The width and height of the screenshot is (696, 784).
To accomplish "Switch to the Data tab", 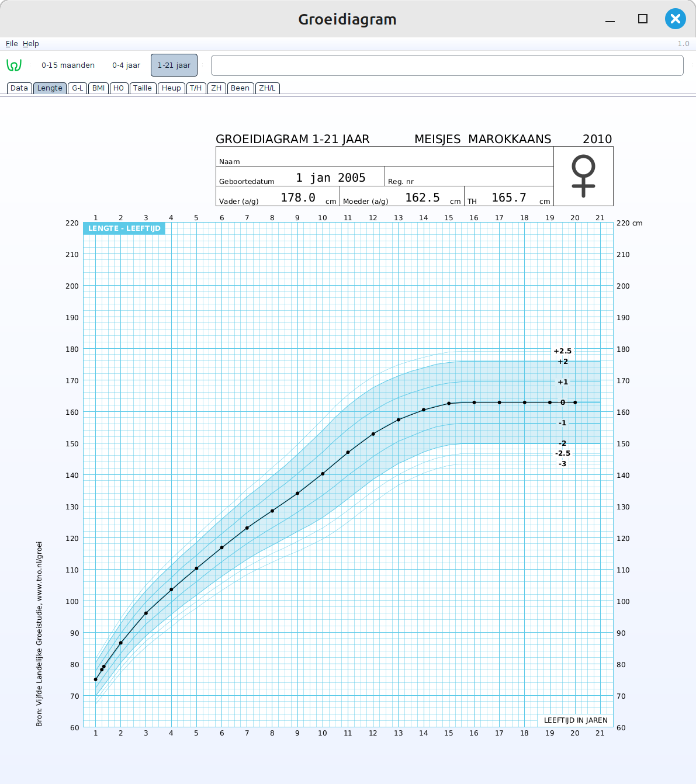I will (19, 88).
